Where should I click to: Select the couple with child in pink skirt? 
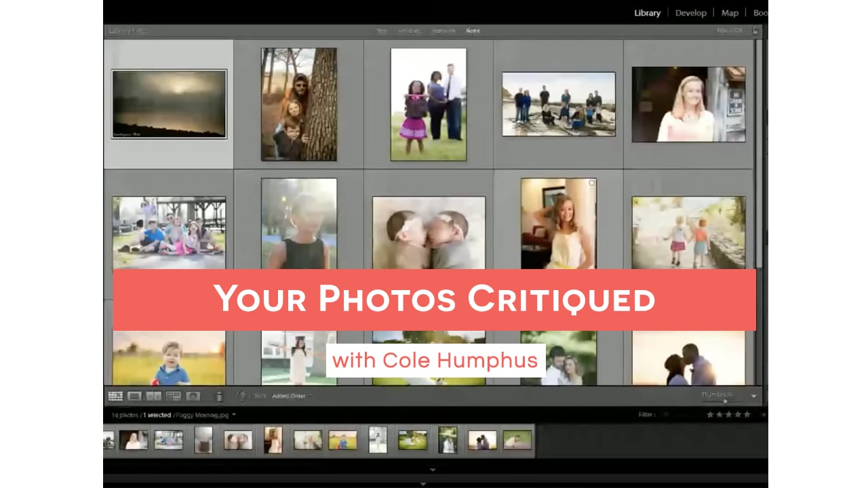[429, 104]
